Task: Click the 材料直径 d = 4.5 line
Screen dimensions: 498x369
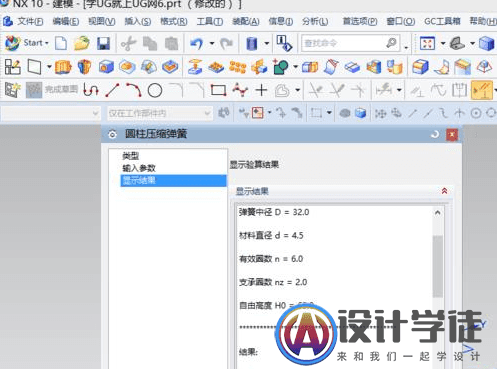Action: coord(271,235)
